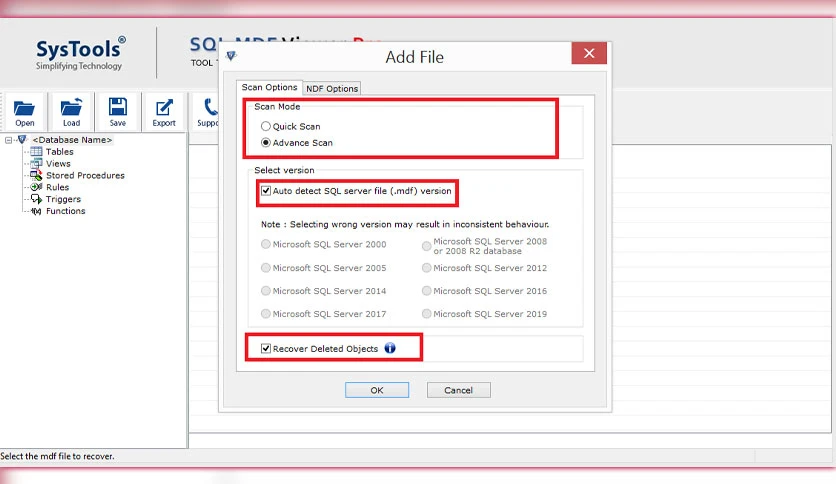Confirm with the OK button
This screenshot has height=484, width=836.
pos(377,390)
